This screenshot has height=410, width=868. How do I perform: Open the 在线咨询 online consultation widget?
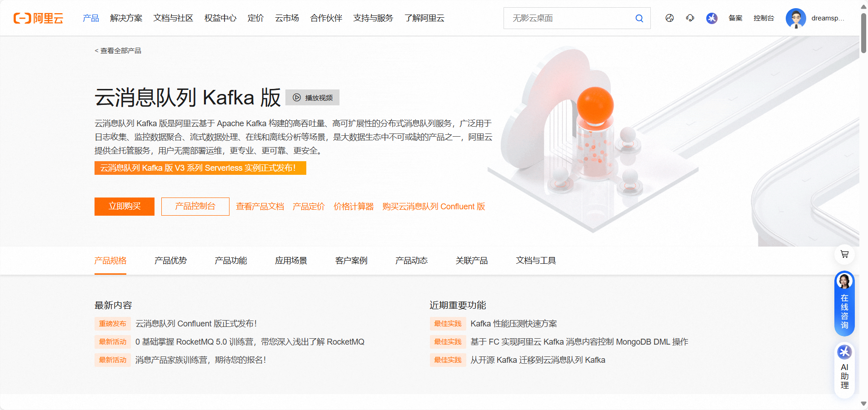[844, 303]
